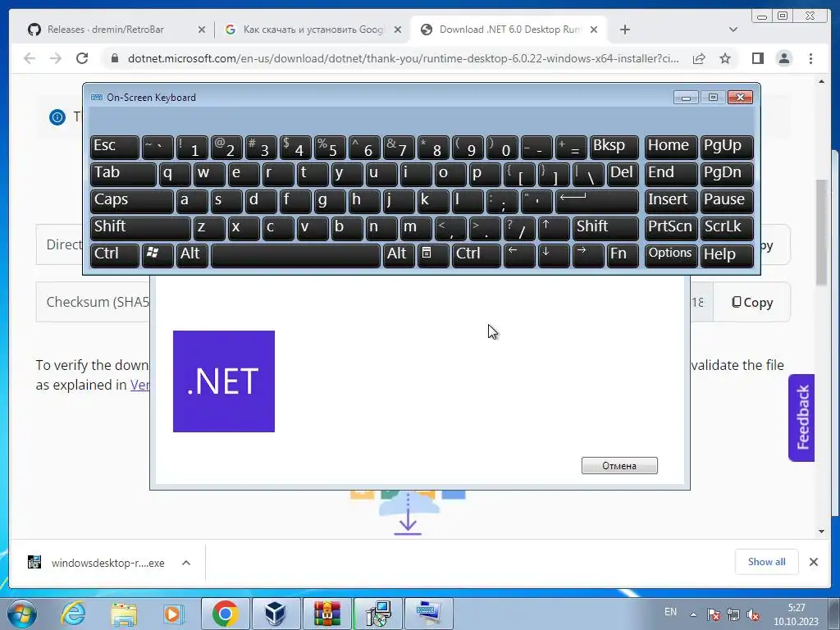
Task: Click the PrtScn key
Action: pos(671,228)
